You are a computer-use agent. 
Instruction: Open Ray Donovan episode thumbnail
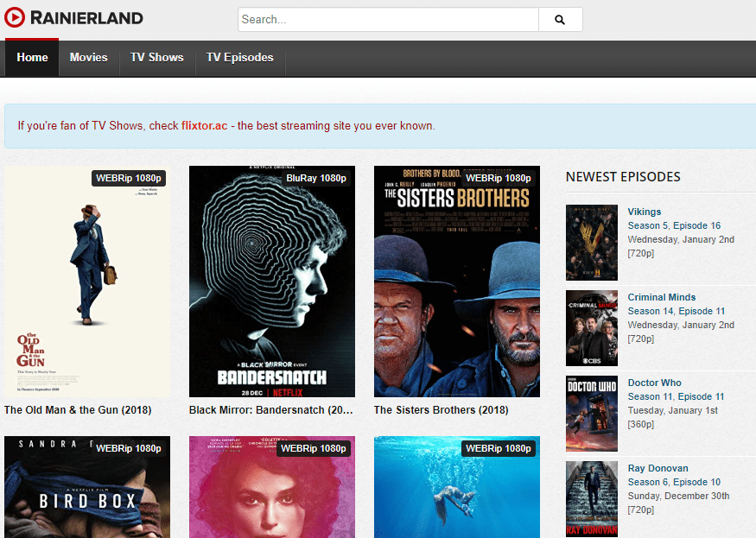(592, 499)
